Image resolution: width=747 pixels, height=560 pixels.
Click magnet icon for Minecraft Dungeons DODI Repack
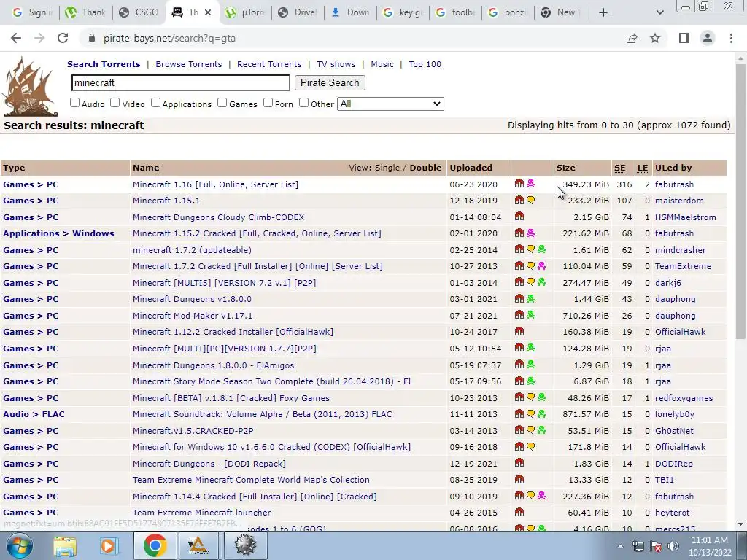(519, 463)
